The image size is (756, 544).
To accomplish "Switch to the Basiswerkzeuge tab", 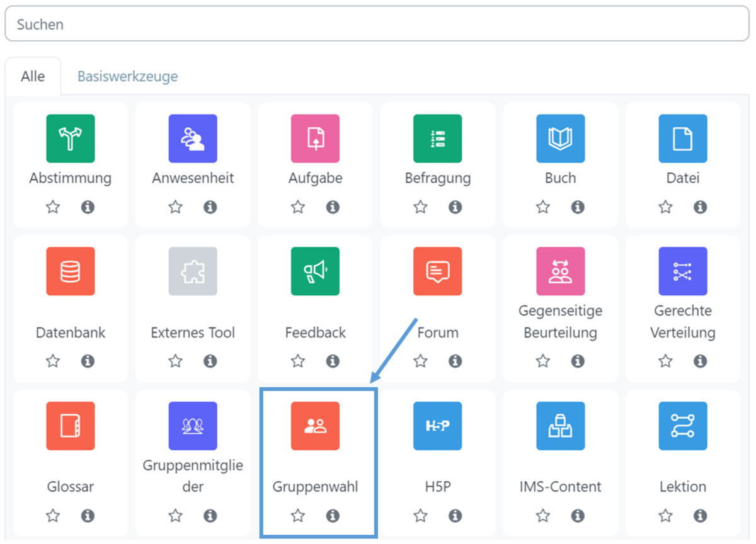I will tap(127, 76).
